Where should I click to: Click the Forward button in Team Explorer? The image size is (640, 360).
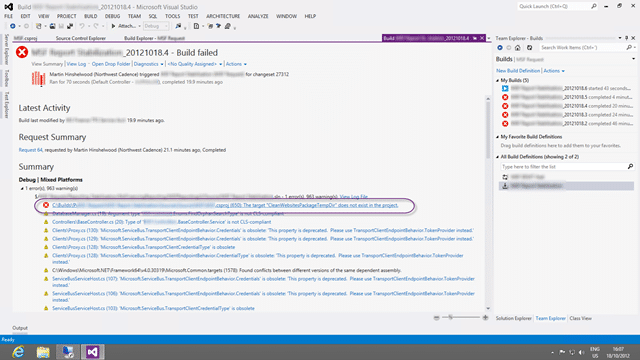(509, 48)
